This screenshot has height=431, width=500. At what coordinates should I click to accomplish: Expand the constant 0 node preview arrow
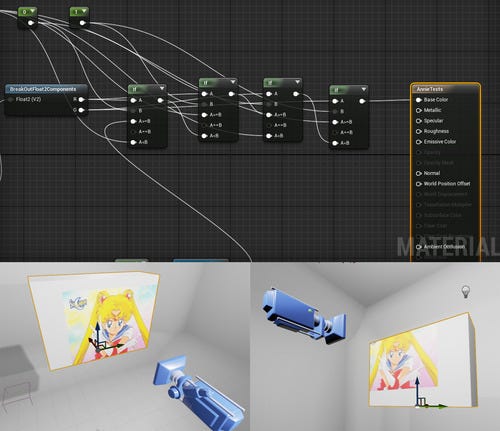point(32,12)
